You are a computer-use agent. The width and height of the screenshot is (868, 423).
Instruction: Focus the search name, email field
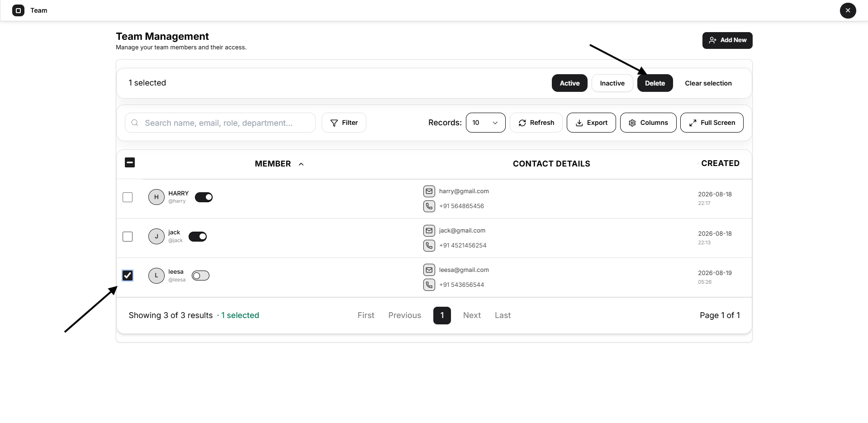(220, 123)
